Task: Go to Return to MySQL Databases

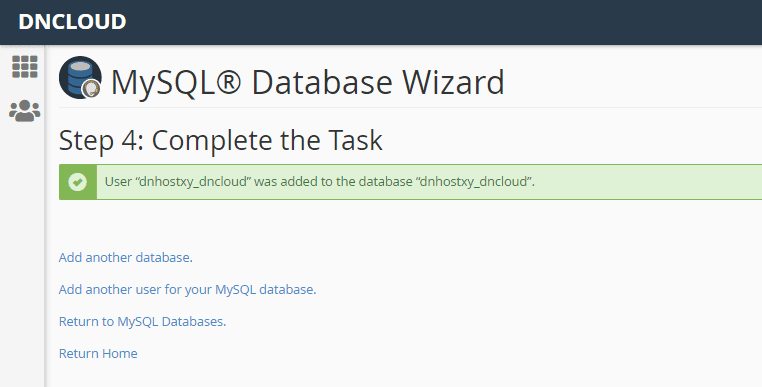Action: [x=142, y=321]
